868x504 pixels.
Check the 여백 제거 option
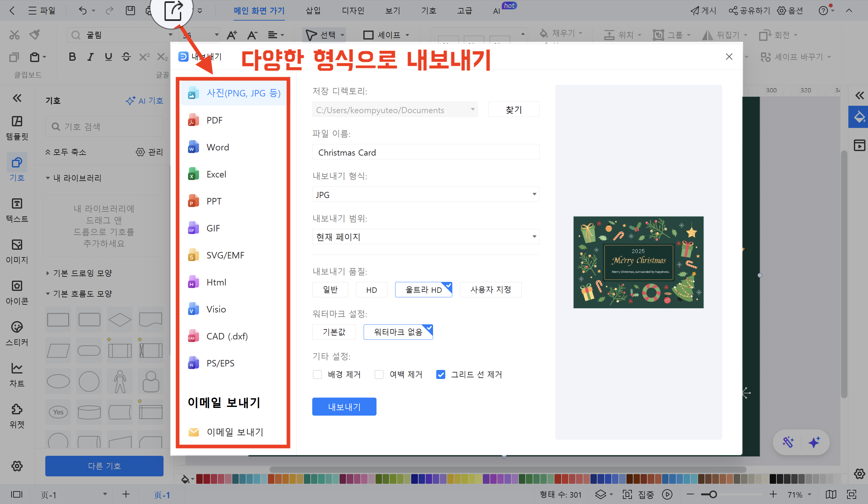(379, 374)
